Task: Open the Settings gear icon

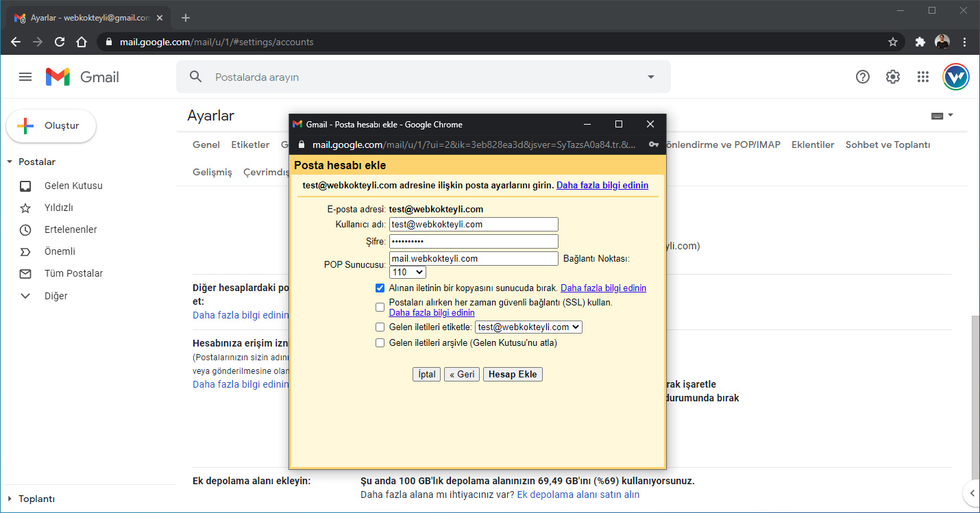Action: point(892,77)
